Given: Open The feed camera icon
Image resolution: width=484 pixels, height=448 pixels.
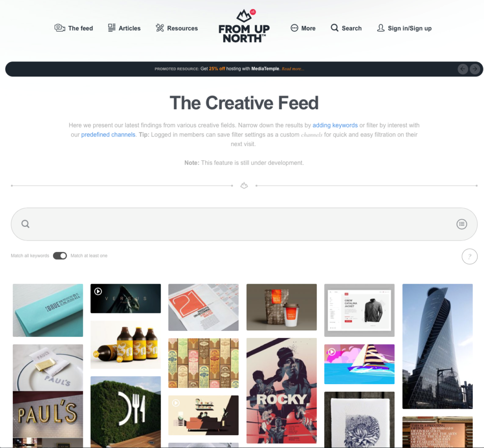Looking at the screenshot, I should (x=60, y=28).
